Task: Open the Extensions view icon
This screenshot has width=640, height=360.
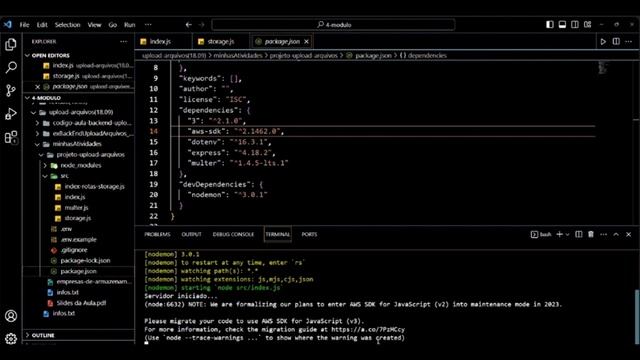Action: (x=11, y=138)
